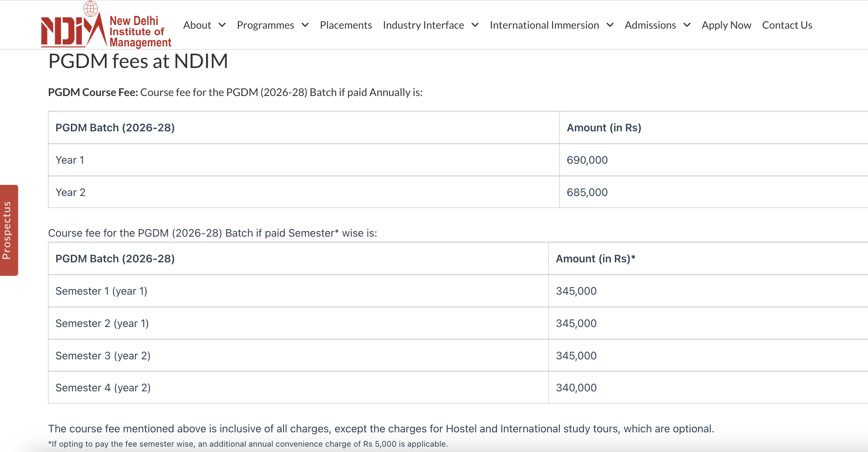Expand the International Immersion menu
The width and height of the screenshot is (868, 452).
click(x=610, y=25)
